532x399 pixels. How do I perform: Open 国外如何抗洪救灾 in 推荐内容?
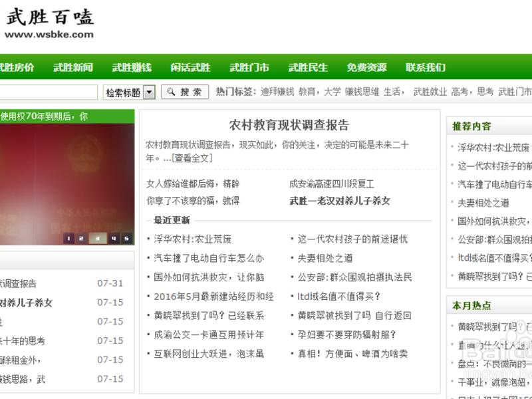pyautogui.click(x=493, y=221)
